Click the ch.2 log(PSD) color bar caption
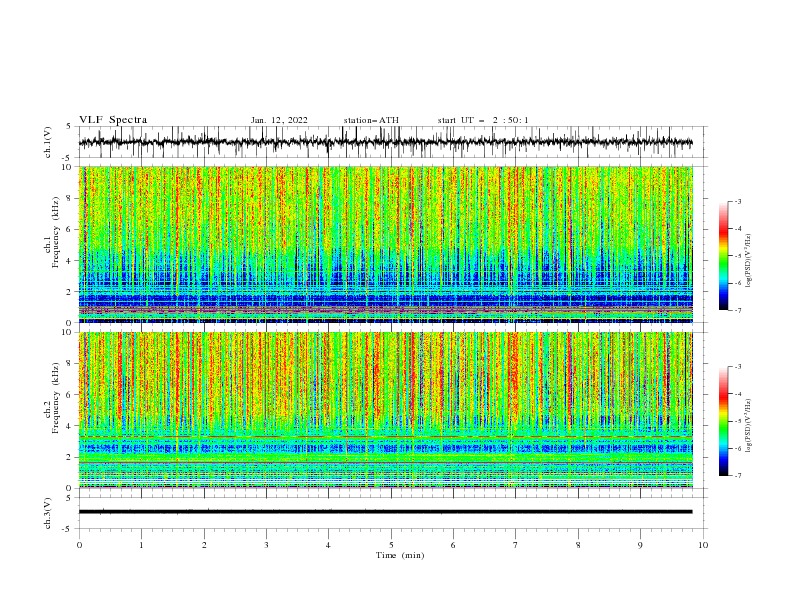The width and height of the screenshot is (792, 612). pyautogui.click(x=748, y=426)
